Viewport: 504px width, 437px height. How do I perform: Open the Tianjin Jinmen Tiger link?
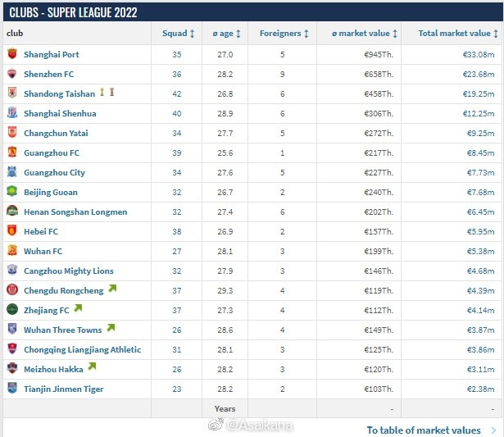pos(64,389)
